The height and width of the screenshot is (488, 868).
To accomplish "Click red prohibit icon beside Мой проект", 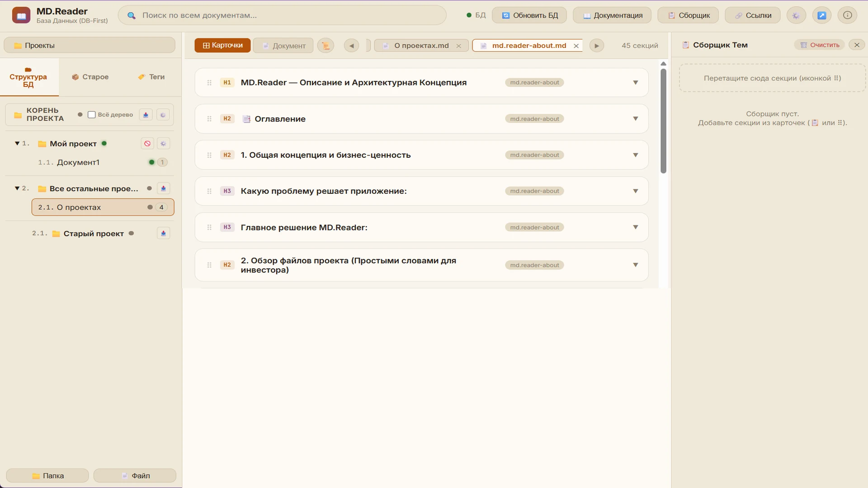I will click(147, 144).
